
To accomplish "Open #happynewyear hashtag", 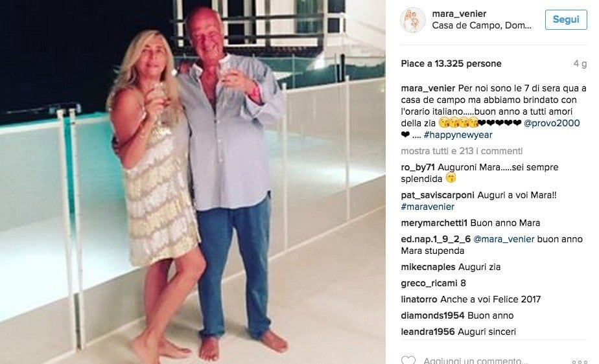I will [458, 135].
